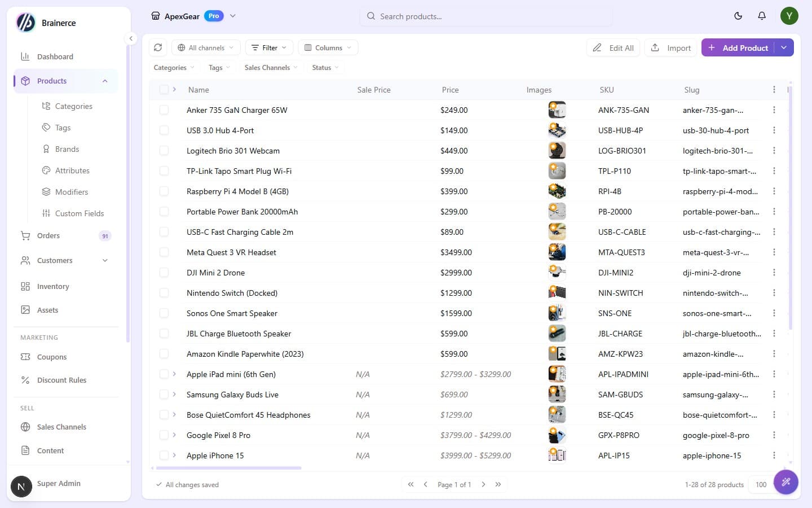Open the Columns dropdown
This screenshot has width=812, height=508.
328,47
